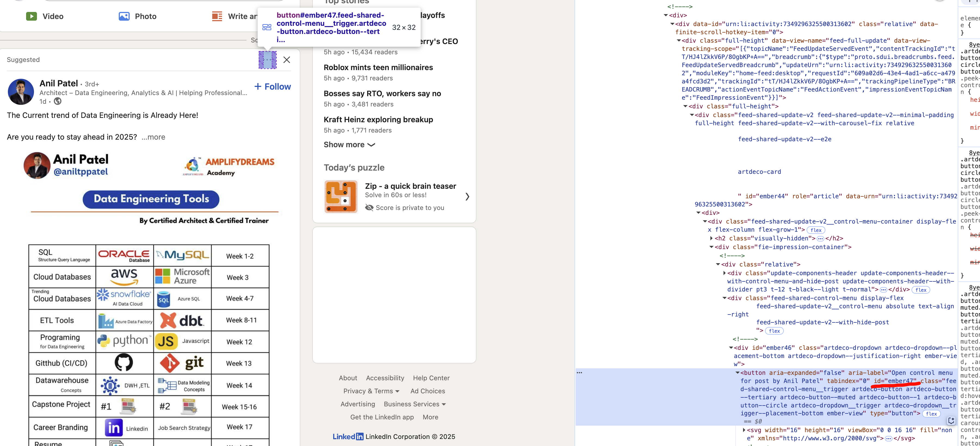The image size is (980, 446).
Task: Click Zip - a quick brain teaser title
Action: (x=410, y=186)
